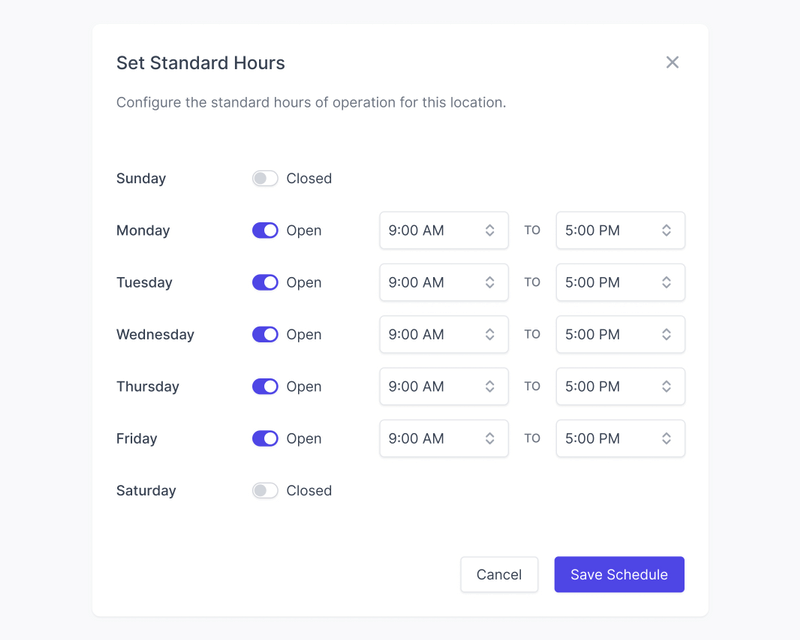Click the Cancel button
The image size is (800, 640).
[x=499, y=575]
